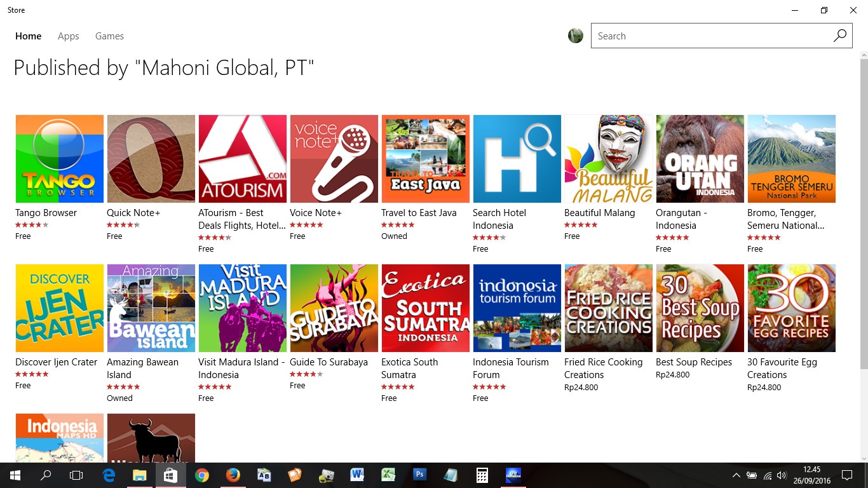Screen dimensions: 868x488
Task: Launch Google Chrome from the taskbar
Action: [202, 475]
